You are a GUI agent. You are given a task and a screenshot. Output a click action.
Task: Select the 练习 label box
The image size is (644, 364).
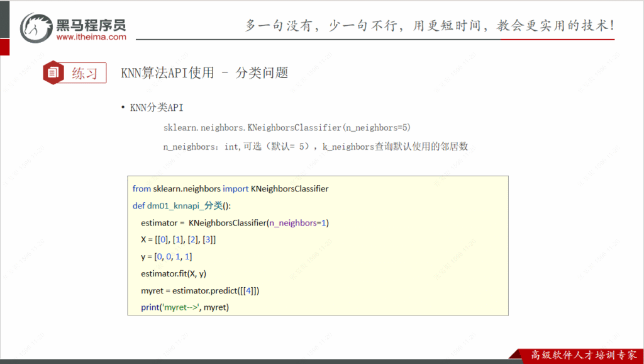[85, 73]
